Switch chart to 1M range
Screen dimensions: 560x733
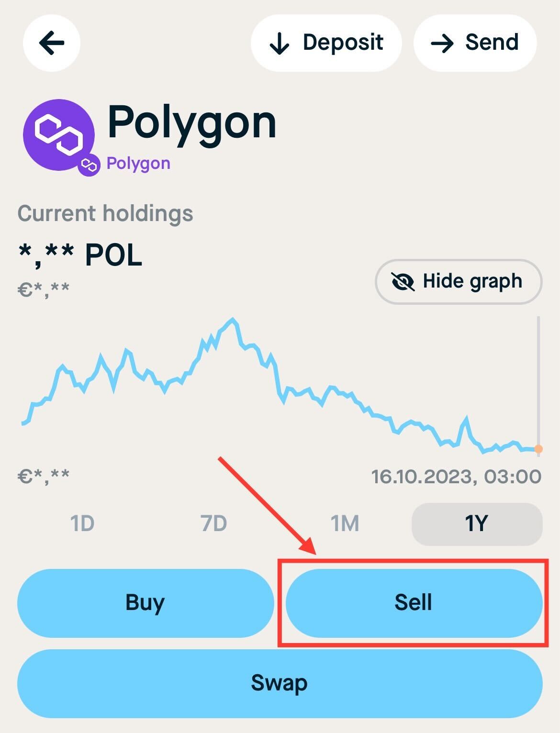coord(345,523)
